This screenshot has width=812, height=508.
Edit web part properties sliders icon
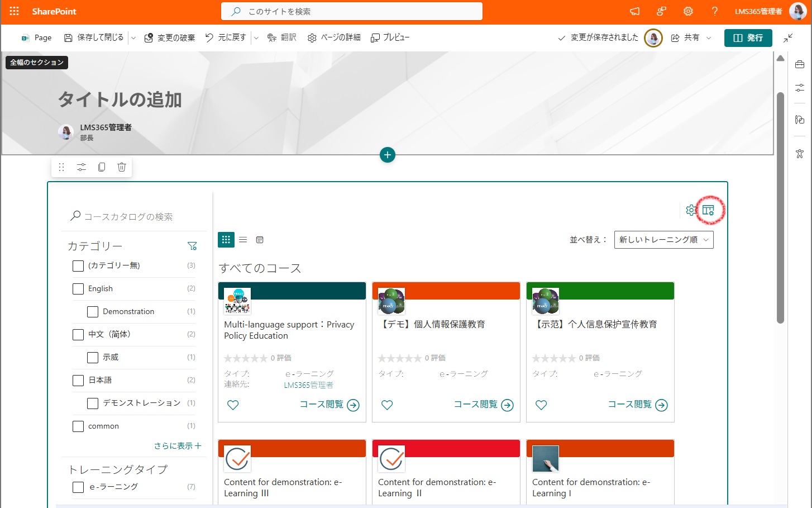[x=82, y=167]
